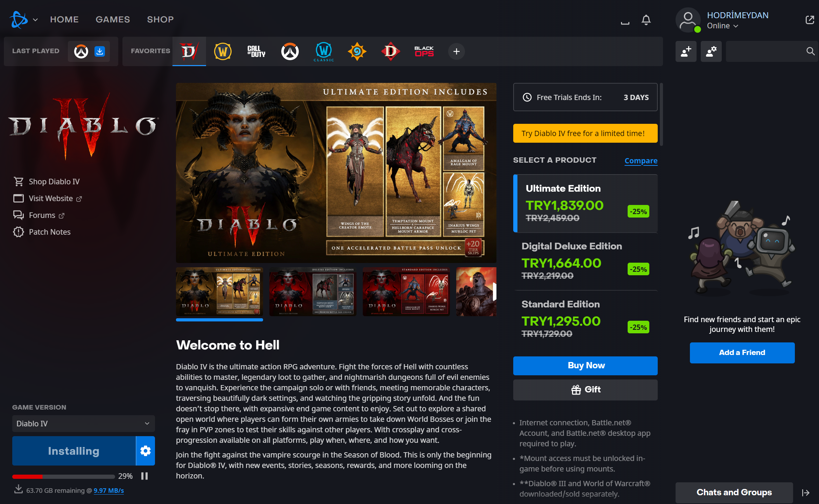Open the Compare link
The width and height of the screenshot is (819, 504).
641,161
